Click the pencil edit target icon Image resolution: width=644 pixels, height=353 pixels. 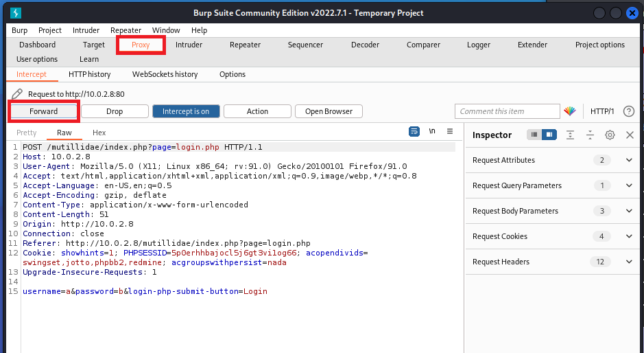17,94
